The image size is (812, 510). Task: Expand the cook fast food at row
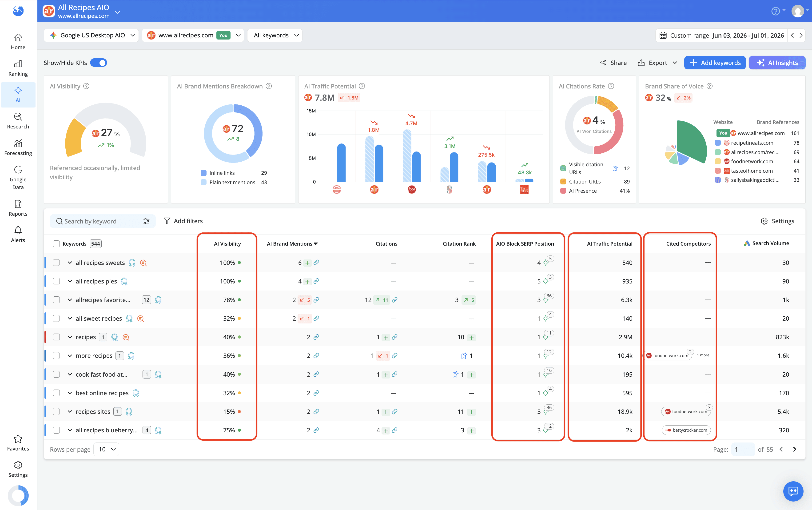[69, 375]
